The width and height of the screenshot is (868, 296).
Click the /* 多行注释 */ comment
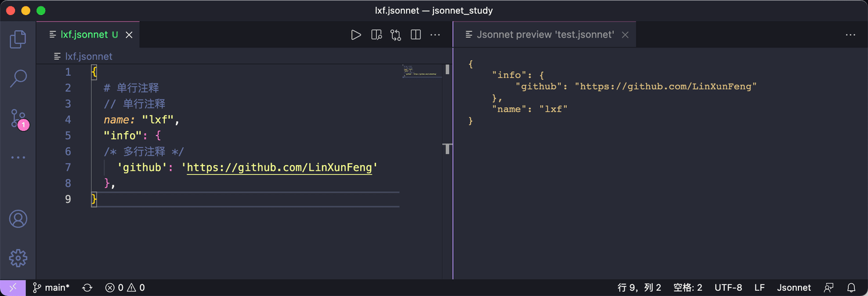point(144,152)
